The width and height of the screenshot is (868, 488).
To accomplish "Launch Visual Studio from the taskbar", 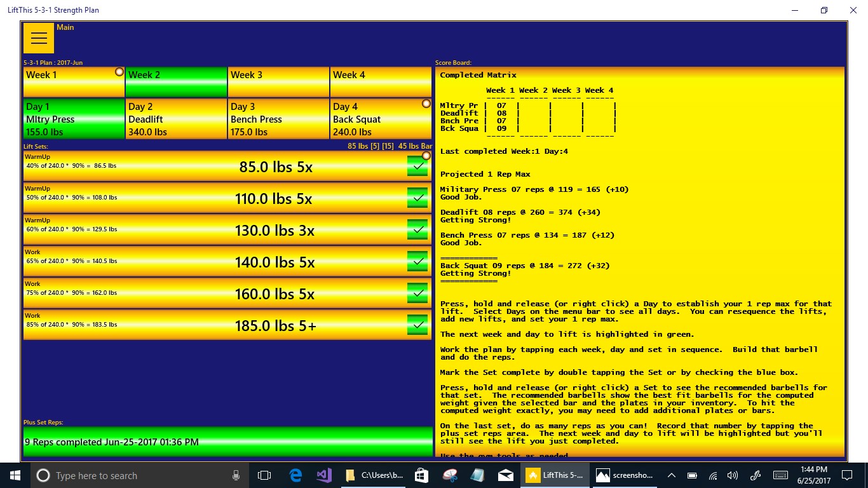I will tap(324, 475).
